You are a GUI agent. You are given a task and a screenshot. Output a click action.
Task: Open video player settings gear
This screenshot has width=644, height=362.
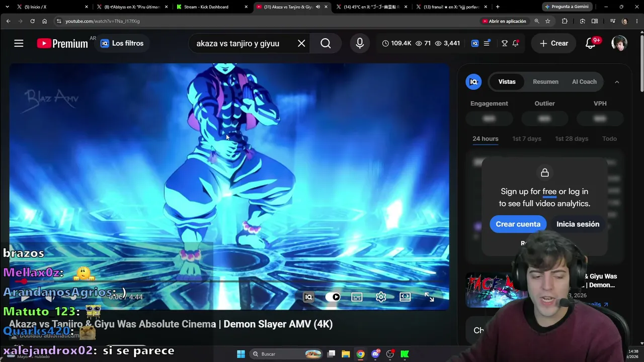(381, 297)
